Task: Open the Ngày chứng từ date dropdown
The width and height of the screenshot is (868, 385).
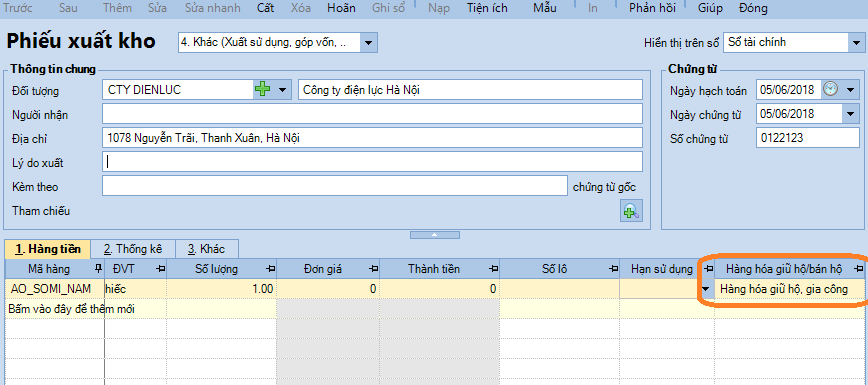Action: (850, 114)
